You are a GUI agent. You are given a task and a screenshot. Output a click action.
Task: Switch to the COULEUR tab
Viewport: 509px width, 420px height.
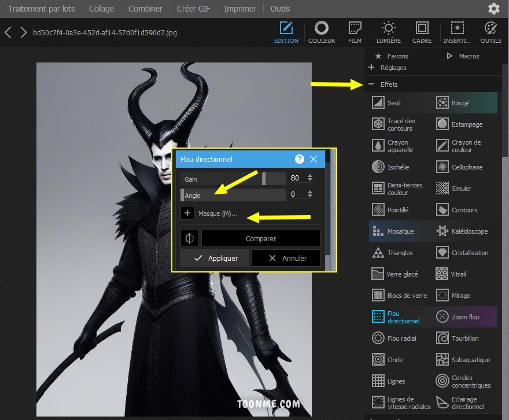coord(322,32)
